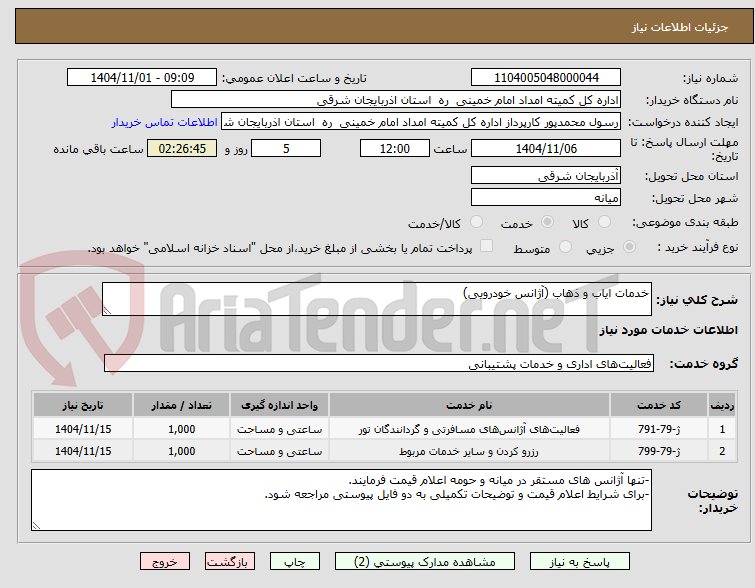Select the 'کالا' radio button
Screen dimensions: 755x588
pyautogui.click(x=604, y=222)
